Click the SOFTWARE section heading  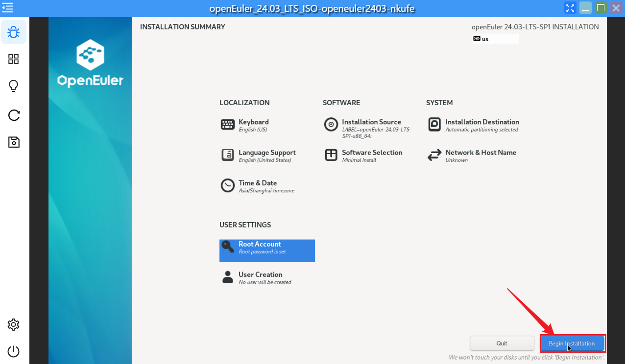[x=341, y=103]
